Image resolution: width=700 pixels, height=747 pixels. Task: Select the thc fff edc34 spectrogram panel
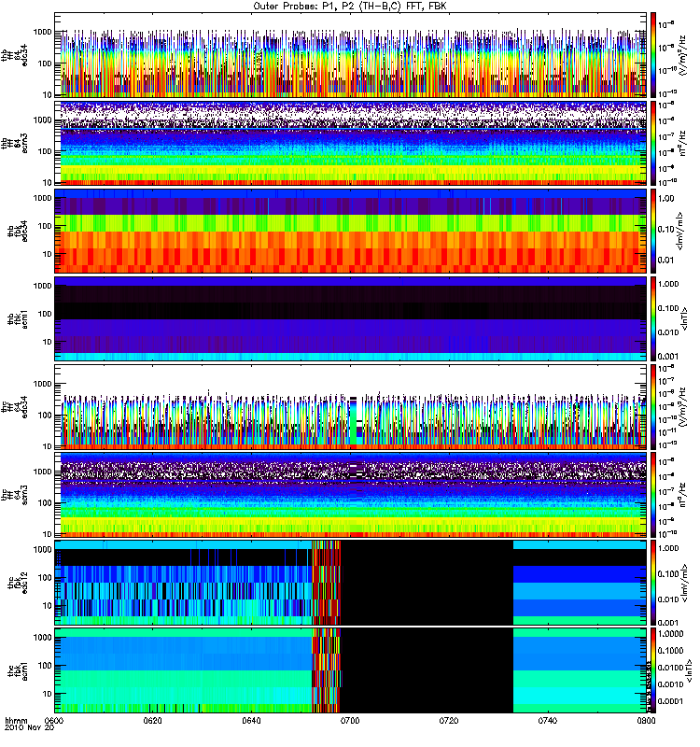(351, 407)
